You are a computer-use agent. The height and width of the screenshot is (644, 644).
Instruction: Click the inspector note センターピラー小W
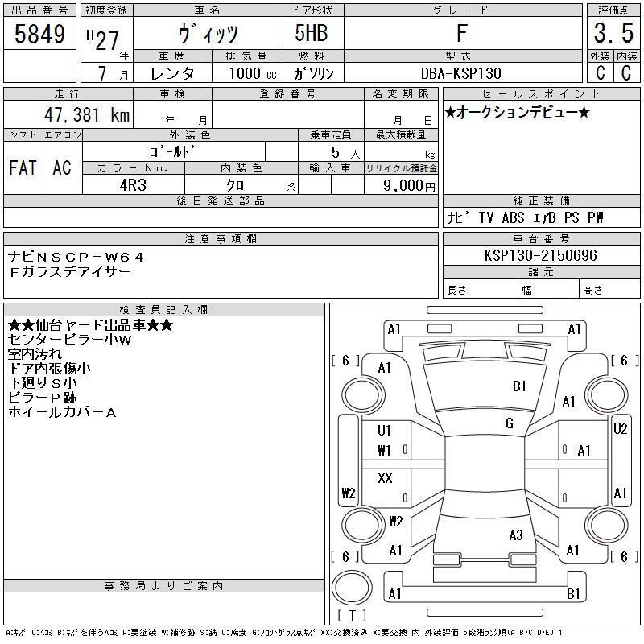pyautogui.click(x=69, y=340)
